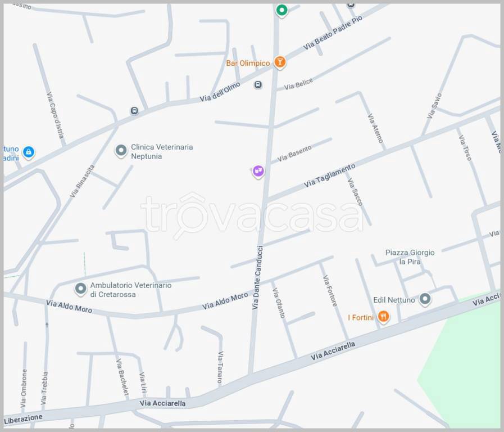Image resolution: width=504 pixels, height=432 pixels.
Task: Click the Via Tagliamento street name
Action: coord(329,175)
